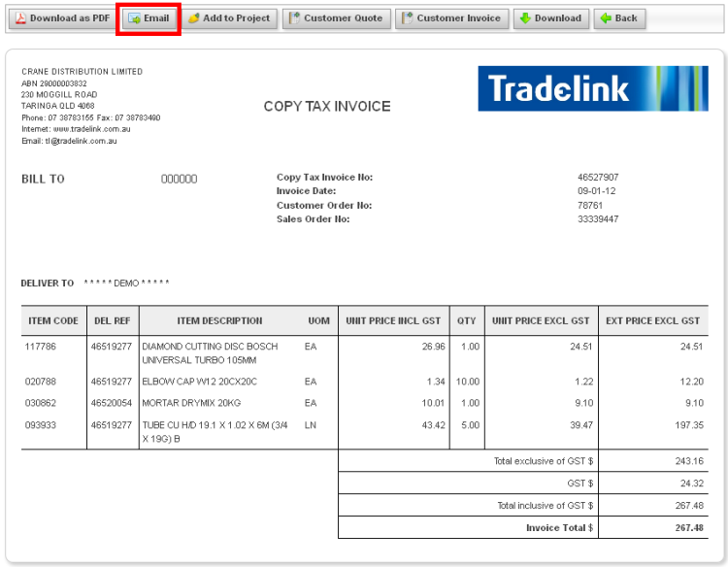Click the DEL REF column header
The height and width of the screenshot is (567, 728).
(113, 321)
